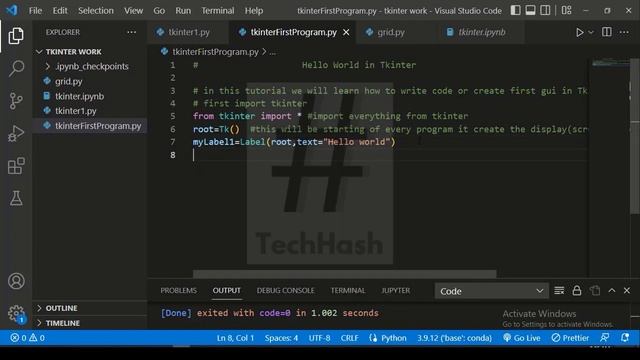Maximize the panel with the up chevron
This screenshot has width=640, height=360.
pos(612,291)
